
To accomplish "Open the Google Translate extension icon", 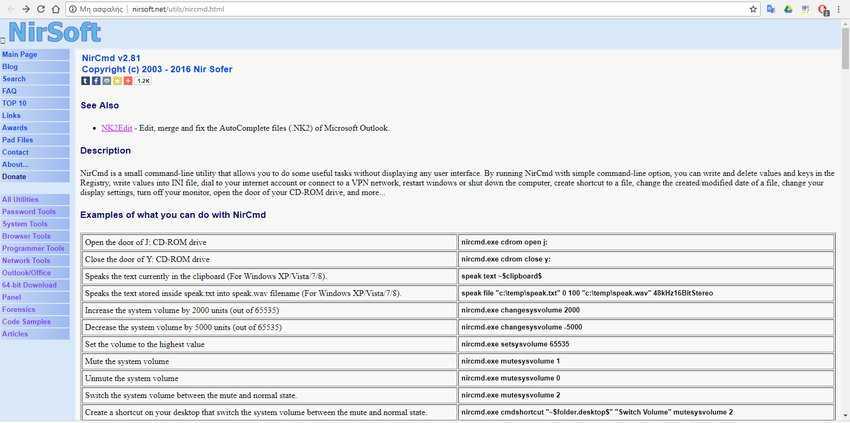I will [770, 9].
